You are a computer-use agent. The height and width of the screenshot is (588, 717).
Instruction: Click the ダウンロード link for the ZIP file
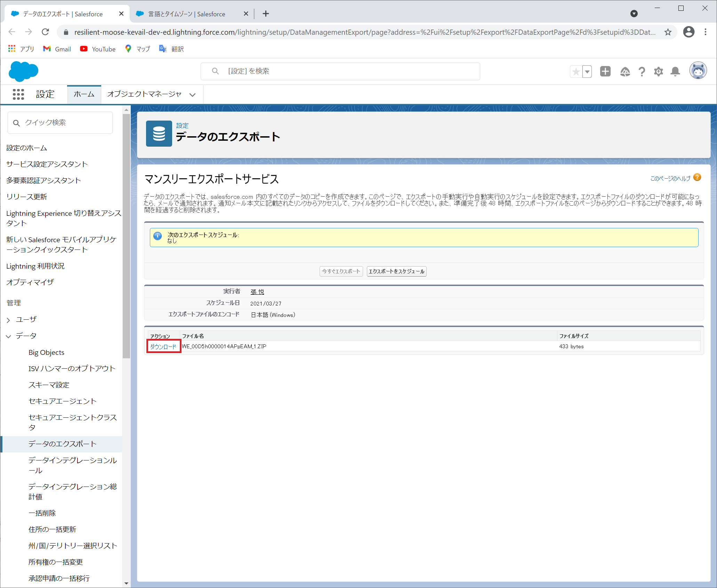(x=163, y=346)
